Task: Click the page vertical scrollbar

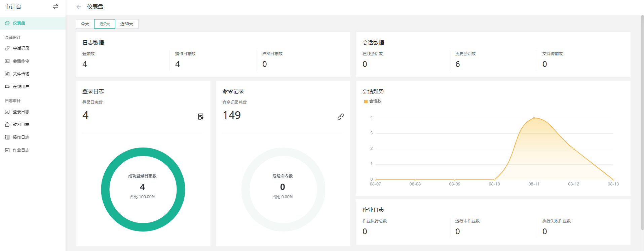Action: (x=642, y=123)
